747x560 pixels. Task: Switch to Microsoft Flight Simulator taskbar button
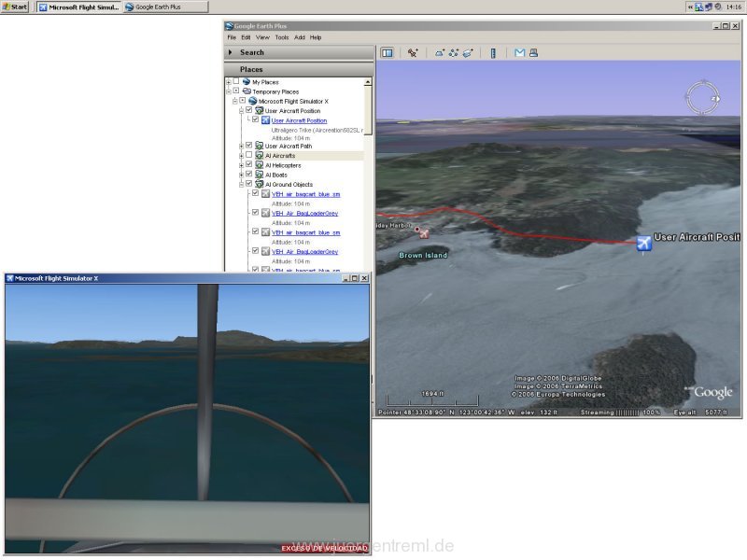[x=79, y=7]
